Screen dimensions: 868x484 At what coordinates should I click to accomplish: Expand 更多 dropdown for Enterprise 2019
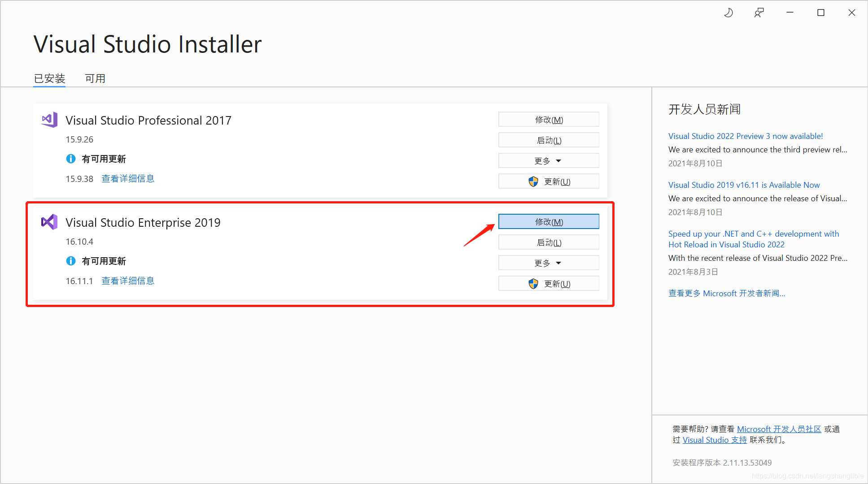point(549,263)
